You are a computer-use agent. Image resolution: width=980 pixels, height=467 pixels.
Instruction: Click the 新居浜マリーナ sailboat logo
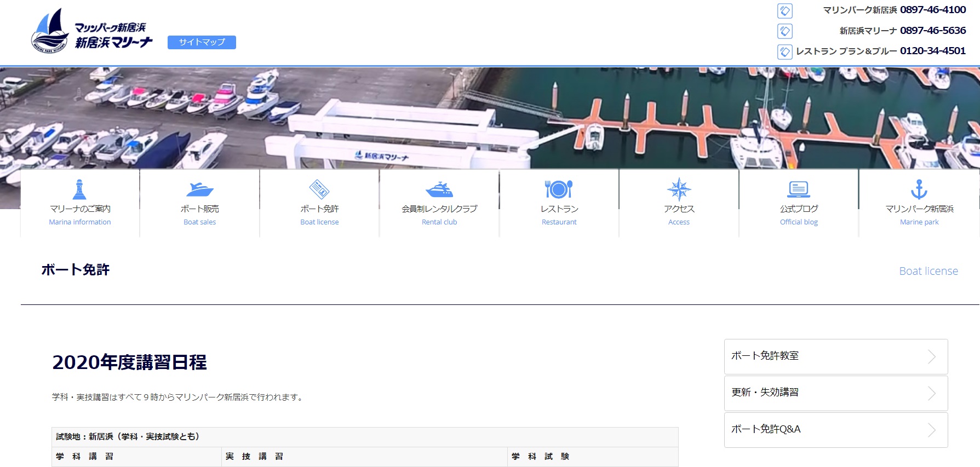[91, 31]
